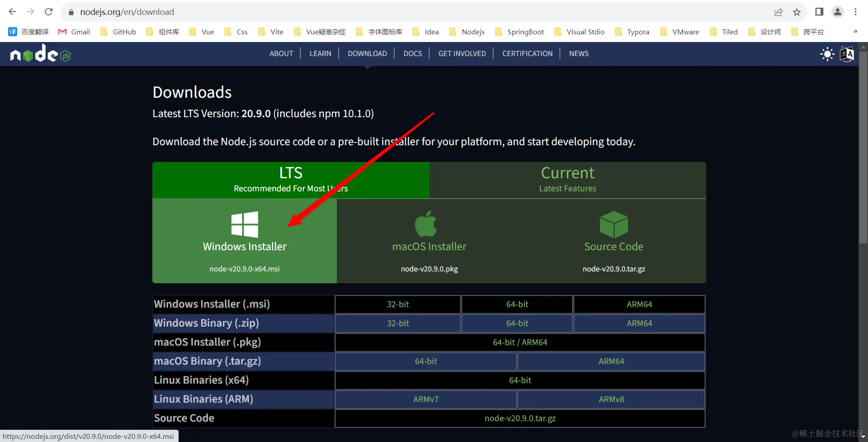Viewport: 868px width, 442px height.
Task: Open the CERTIFICATION menu item
Action: 528,53
